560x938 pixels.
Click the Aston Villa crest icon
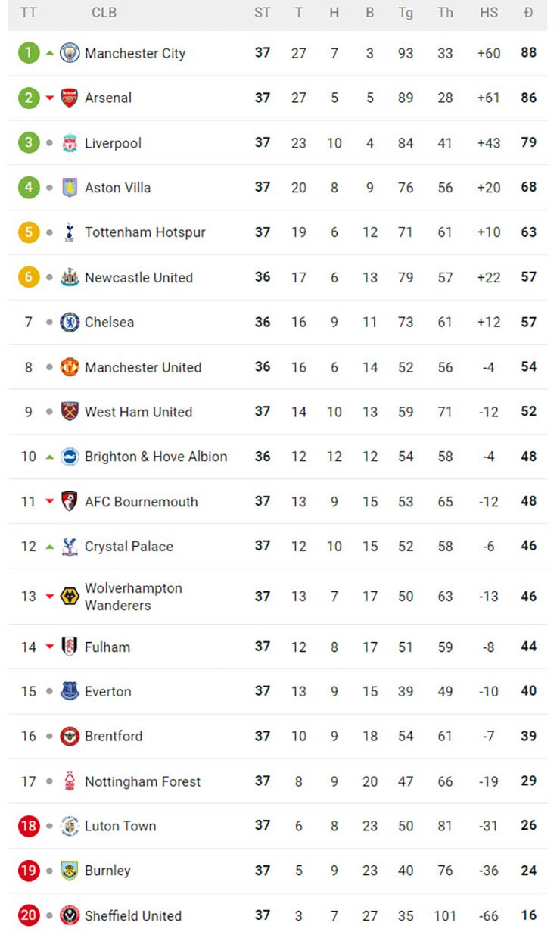(70, 188)
